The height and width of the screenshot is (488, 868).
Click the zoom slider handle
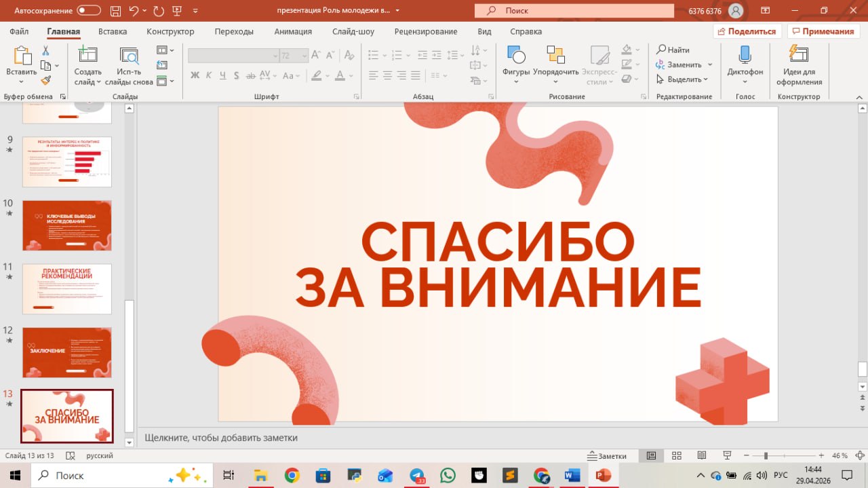(766, 455)
